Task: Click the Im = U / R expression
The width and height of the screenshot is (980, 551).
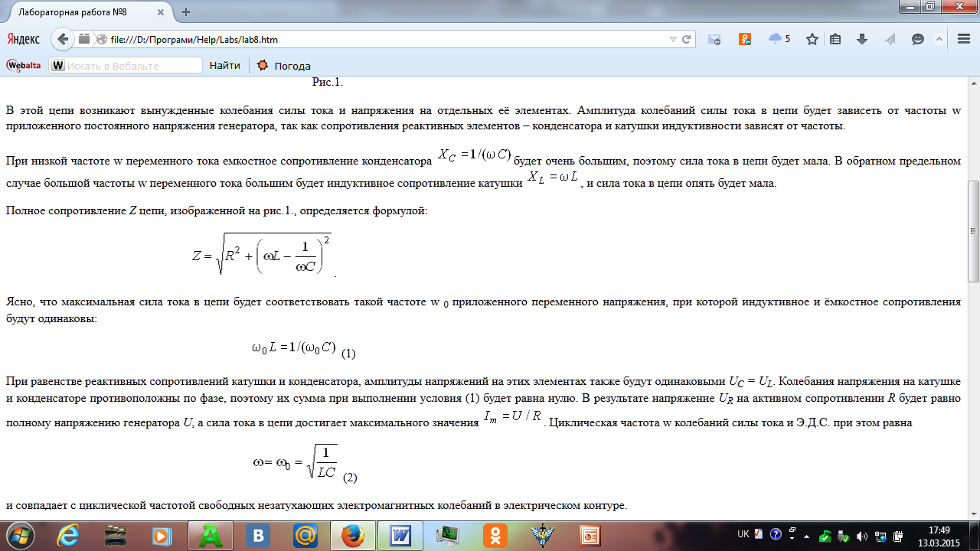Action: click(x=514, y=416)
